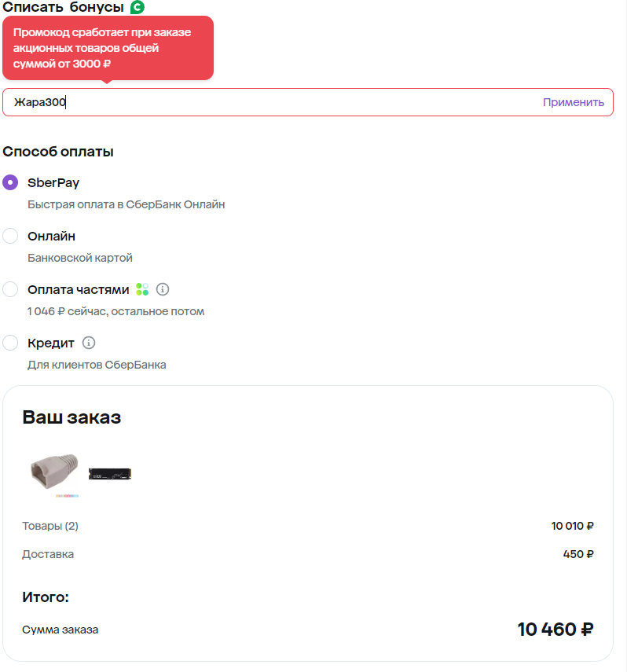Screen dimensions: 627x672
Task: Click the "Списать бонусы" heading
Action: [x=64, y=8]
